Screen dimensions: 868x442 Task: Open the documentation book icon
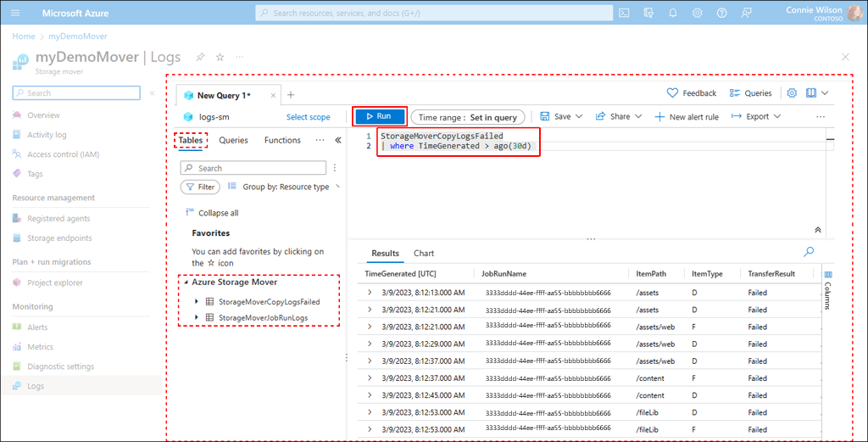(x=811, y=93)
